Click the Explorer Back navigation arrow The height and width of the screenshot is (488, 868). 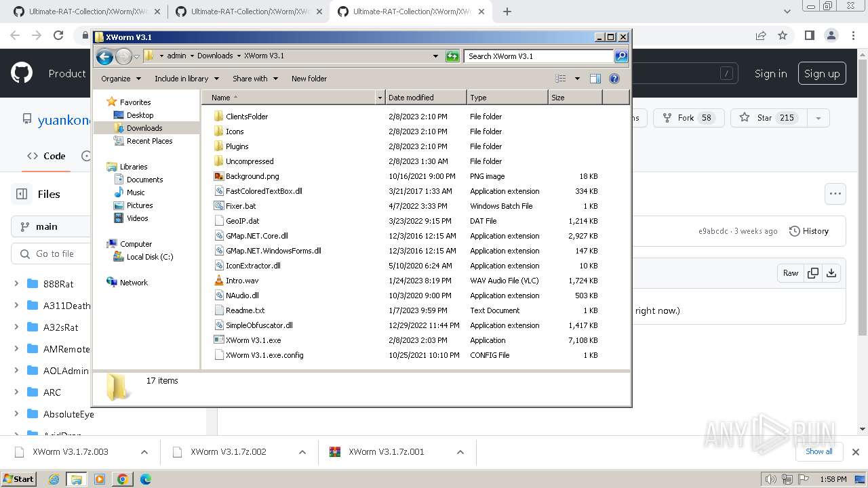pos(104,56)
